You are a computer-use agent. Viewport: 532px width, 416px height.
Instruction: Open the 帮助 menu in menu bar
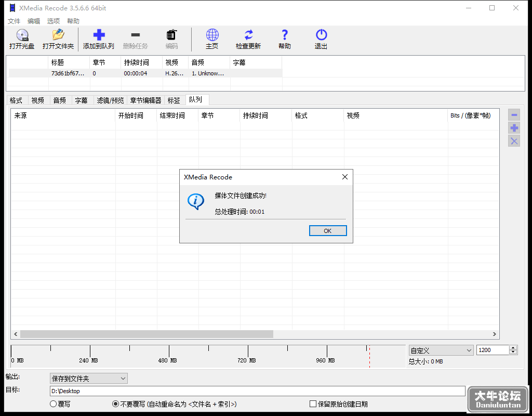click(x=73, y=21)
